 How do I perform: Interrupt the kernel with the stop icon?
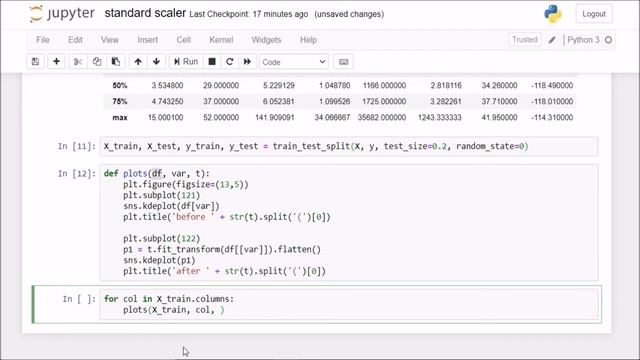212,62
